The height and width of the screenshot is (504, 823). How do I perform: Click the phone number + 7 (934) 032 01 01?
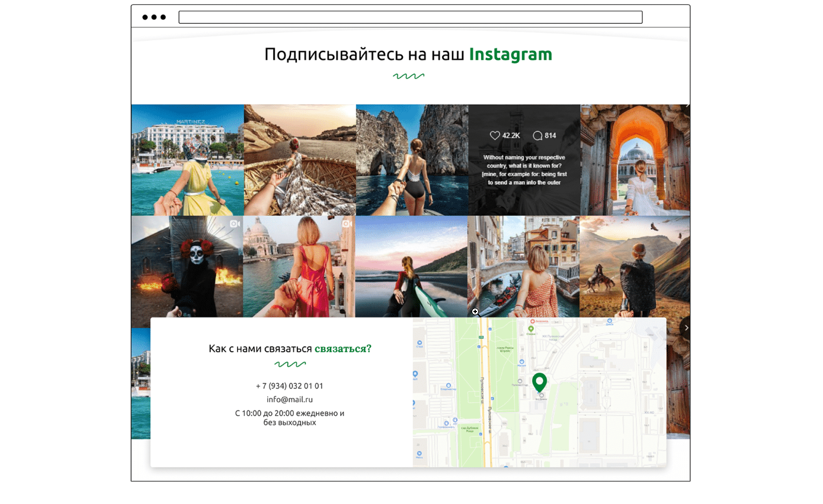pyautogui.click(x=289, y=386)
